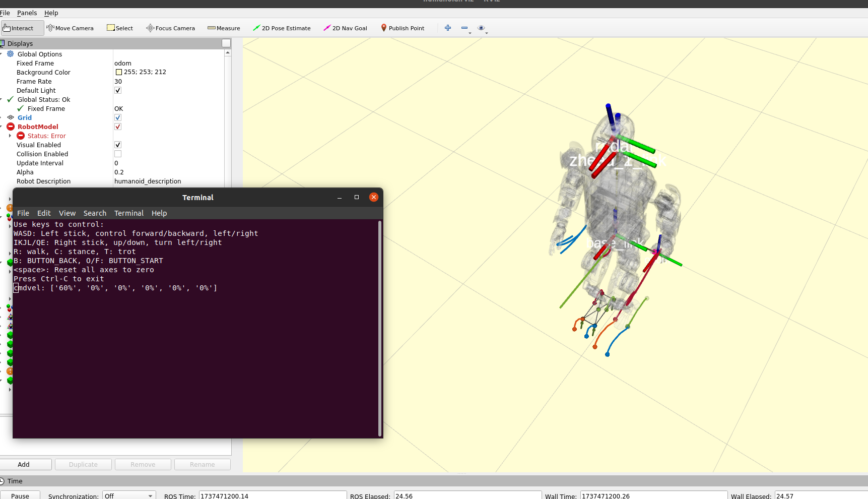Disable the Default Light checkbox

coord(118,91)
